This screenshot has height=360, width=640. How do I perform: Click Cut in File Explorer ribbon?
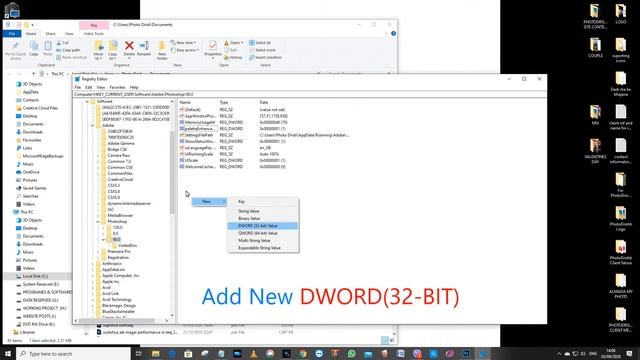pyautogui.click(x=62, y=42)
